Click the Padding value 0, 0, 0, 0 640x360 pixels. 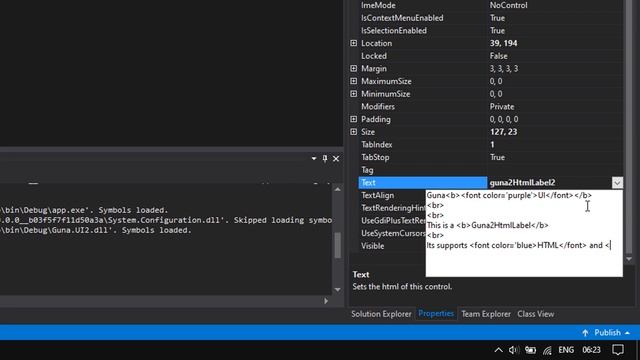click(x=504, y=119)
